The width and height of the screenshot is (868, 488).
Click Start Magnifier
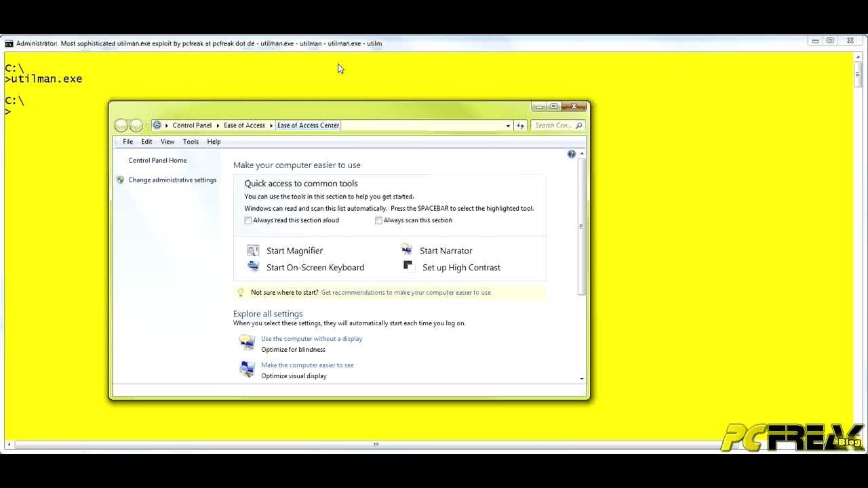tap(294, 251)
